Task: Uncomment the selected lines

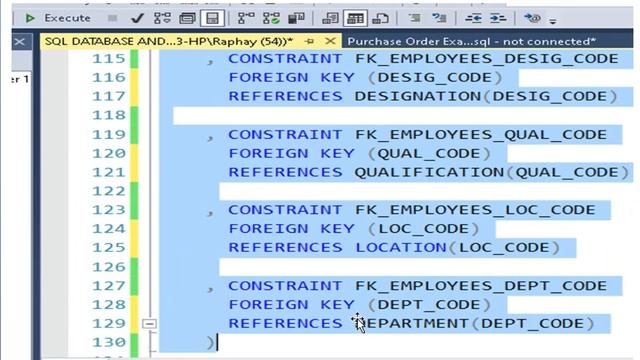Action: pyautogui.click(x=440, y=18)
